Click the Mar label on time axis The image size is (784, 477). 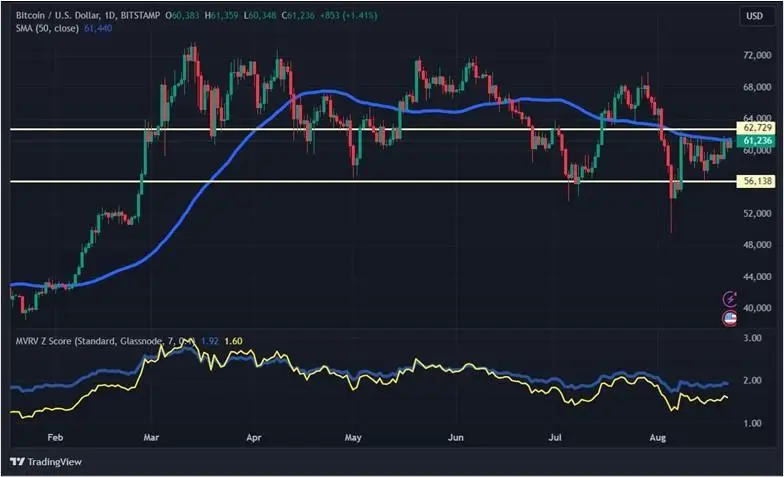coord(151,438)
